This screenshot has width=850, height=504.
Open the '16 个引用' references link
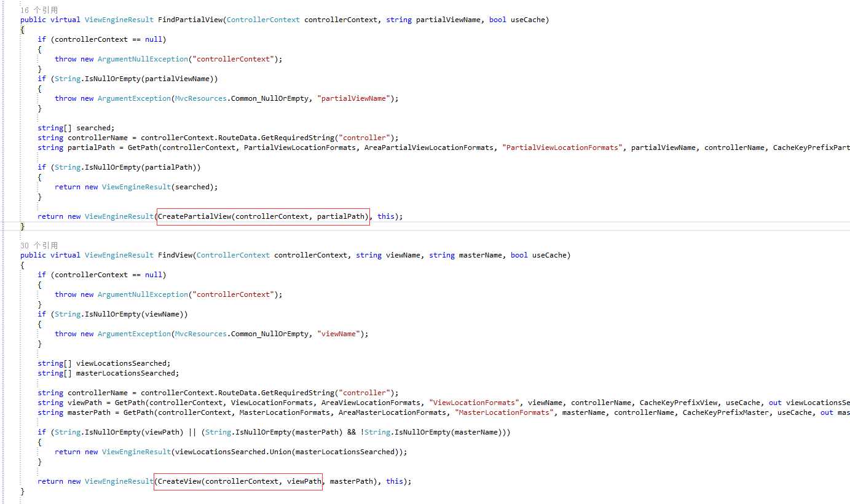click(39, 10)
